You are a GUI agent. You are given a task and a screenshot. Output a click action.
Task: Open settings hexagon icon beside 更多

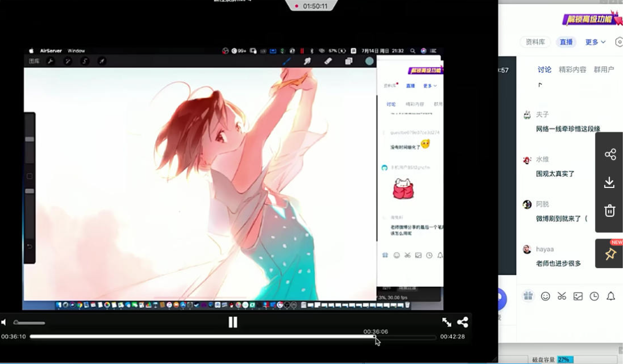[x=619, y=42]
